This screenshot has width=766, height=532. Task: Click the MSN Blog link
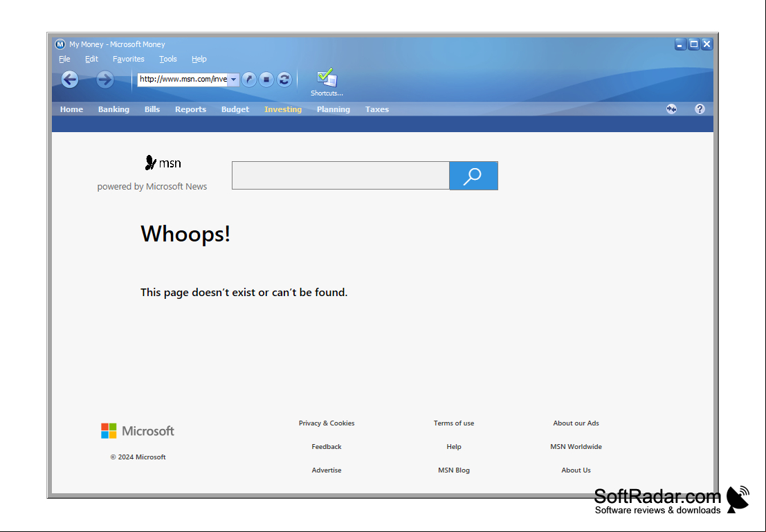click(454, 470)
